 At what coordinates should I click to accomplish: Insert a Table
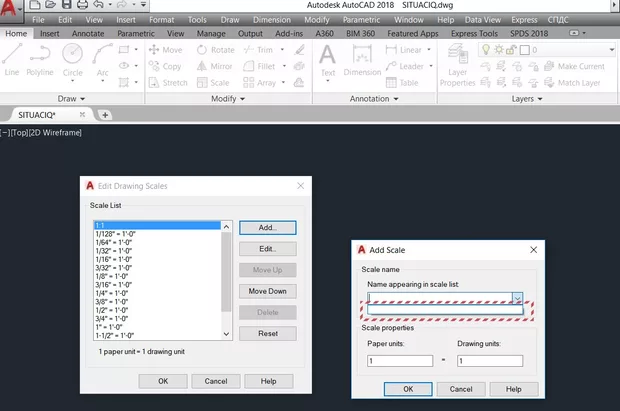tap(402, 83)
